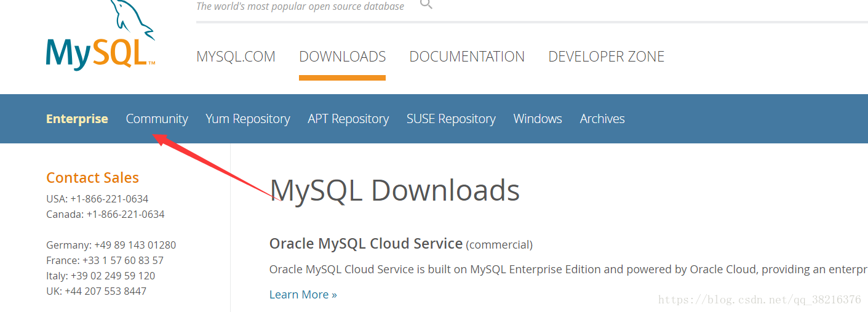Click the Learn More » link

tap(303, 295)
